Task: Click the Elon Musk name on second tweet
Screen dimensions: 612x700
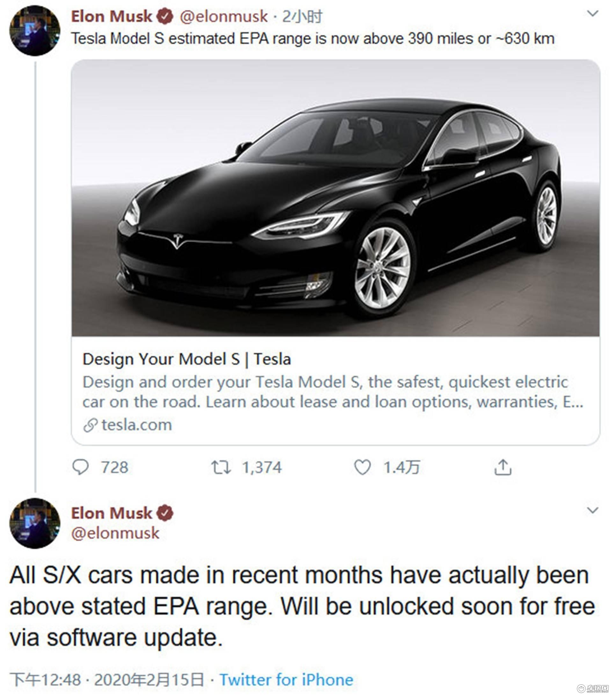Action: (x=111, y=513)
